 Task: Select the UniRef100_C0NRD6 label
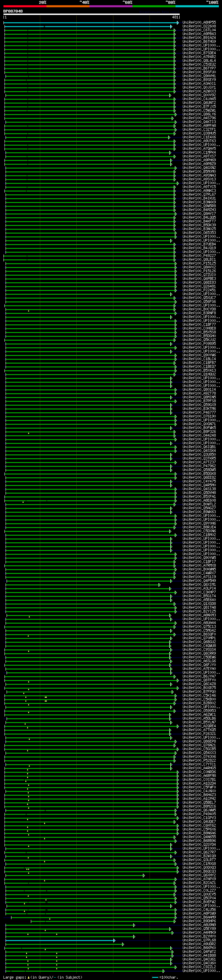[199, 772]
